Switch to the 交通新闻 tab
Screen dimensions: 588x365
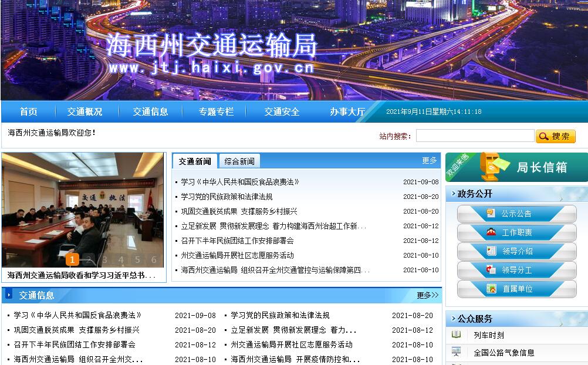(x=195, y=161)
